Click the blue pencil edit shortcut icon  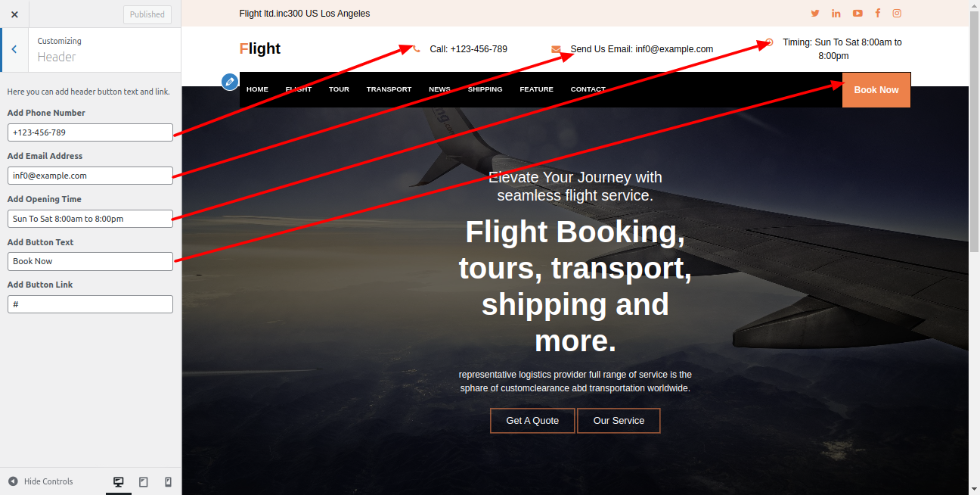point(230,81)
